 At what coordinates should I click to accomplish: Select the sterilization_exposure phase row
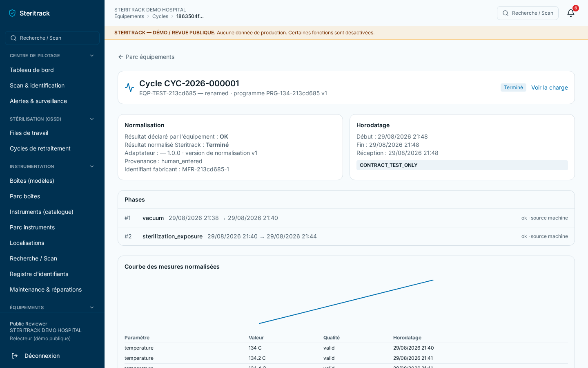point(346,236)
